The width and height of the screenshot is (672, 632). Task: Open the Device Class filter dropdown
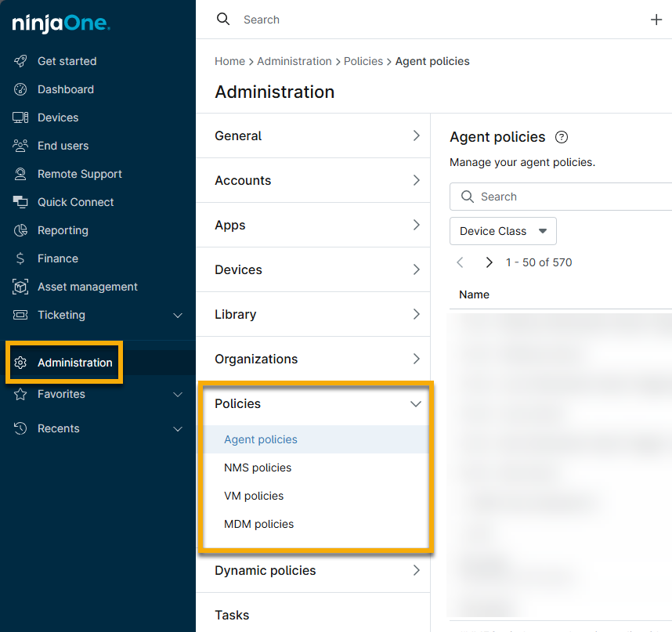[x=503, y=231]
